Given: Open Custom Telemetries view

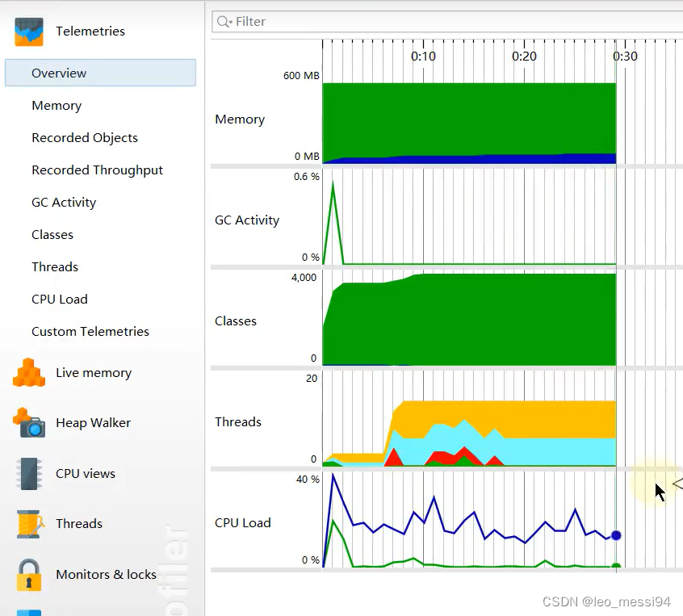Looking at the screenshot, I should coord(90,331).
